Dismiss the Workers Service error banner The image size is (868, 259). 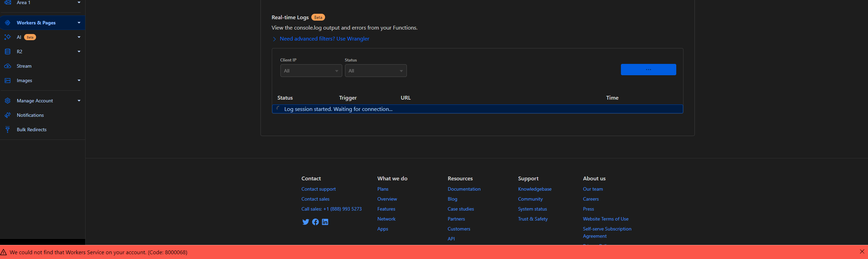pos(862,252)
